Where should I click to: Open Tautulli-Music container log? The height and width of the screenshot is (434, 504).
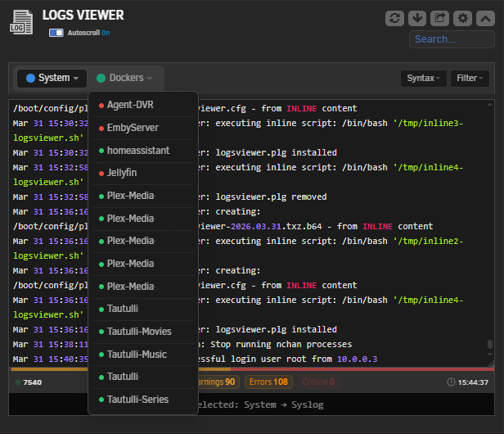pyautogui.click(x=143, y=355)
